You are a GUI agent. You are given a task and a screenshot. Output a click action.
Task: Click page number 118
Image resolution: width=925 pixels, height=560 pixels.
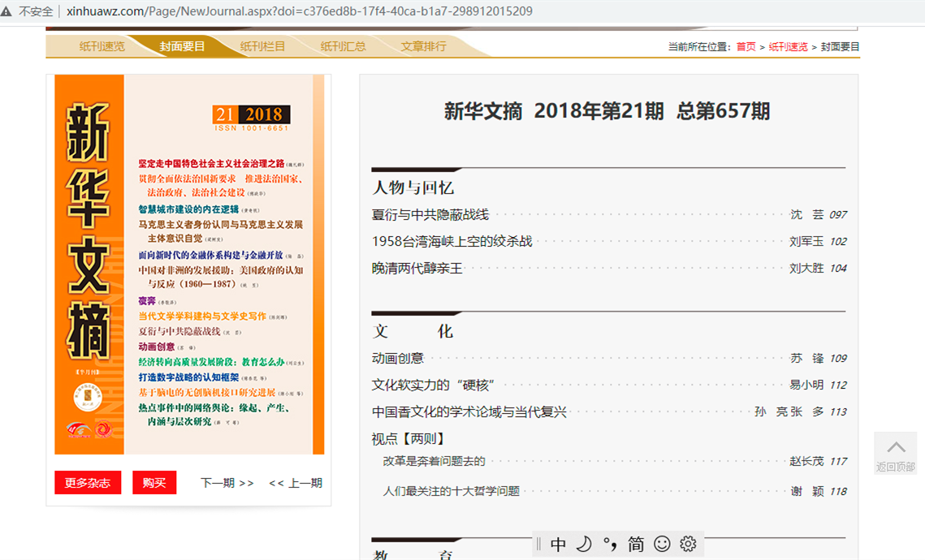[838, 491]
